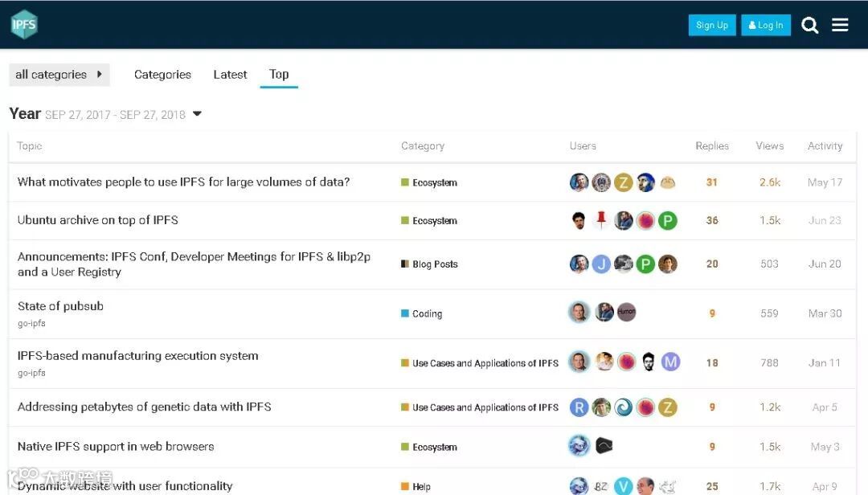Click the blue J avatar in Announcements row
The width and height of the screenshot is (868, 495).
point(601,264)
